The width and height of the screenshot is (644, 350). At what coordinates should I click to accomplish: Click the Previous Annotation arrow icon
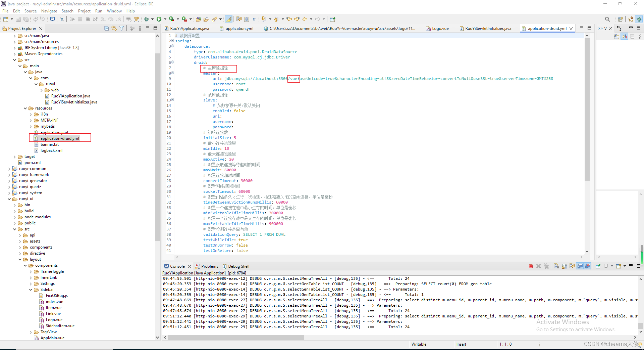click(x=276, y=19)
